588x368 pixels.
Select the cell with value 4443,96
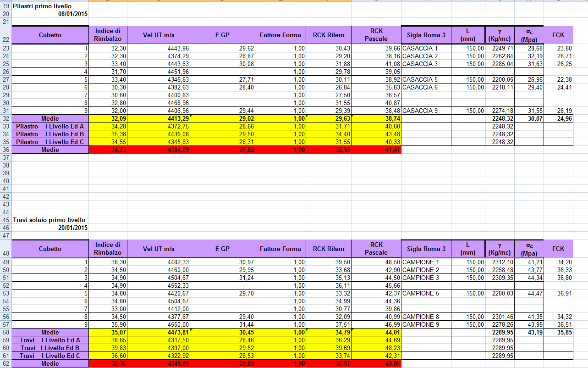pyautogui.click(x=159, y=48)
